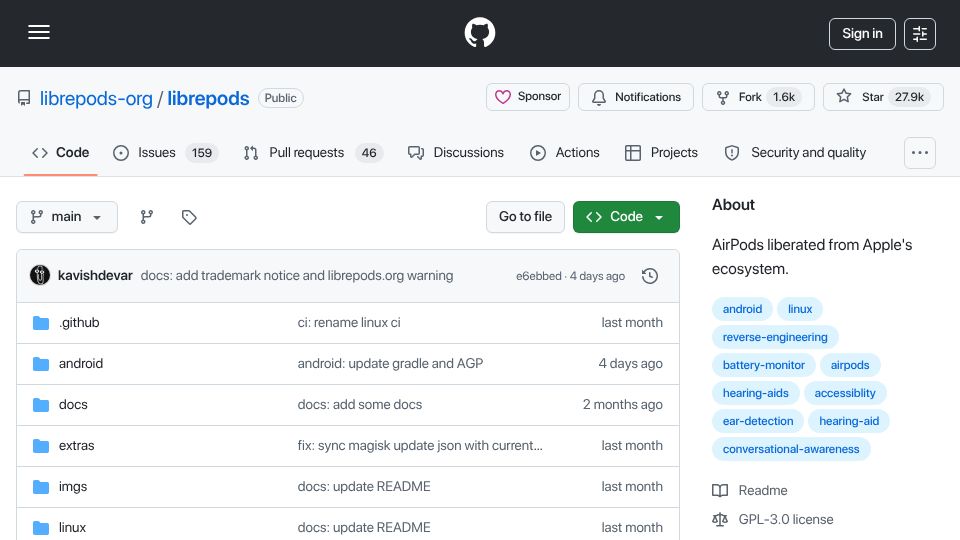The height and width of the screenshot is (540, 960).
Task: Open latest commit trademark notice message
Action: click(297, 276)
